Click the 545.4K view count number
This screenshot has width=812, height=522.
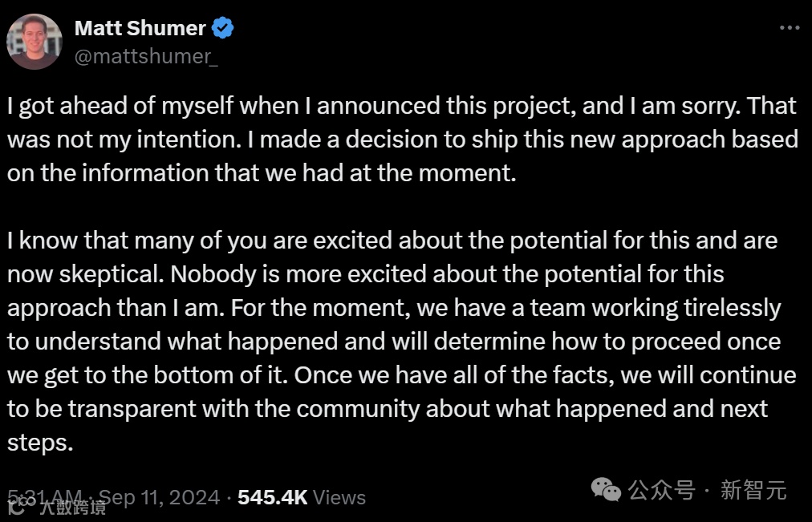(273, 497)
